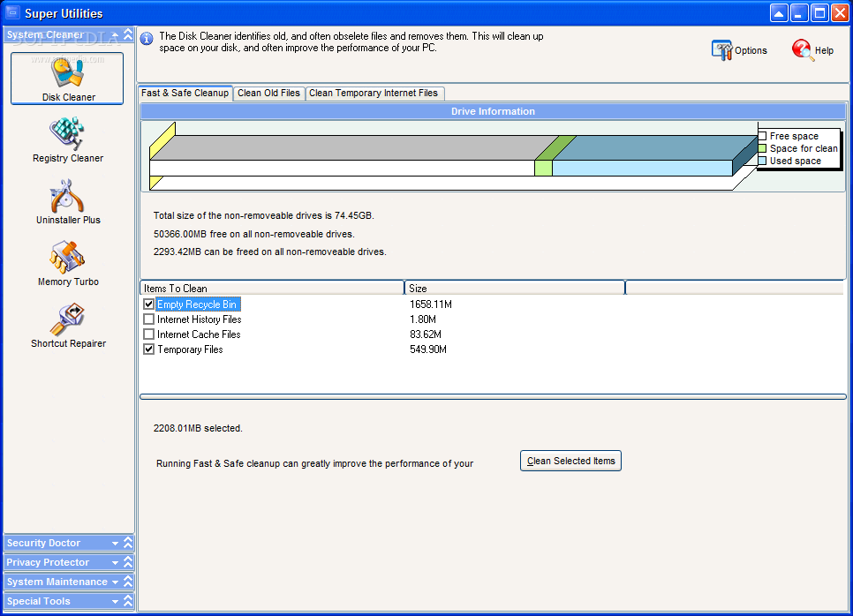The height and width of the screenshot is (616, 853).
Task: Open the Options icon
Action: 722,50
